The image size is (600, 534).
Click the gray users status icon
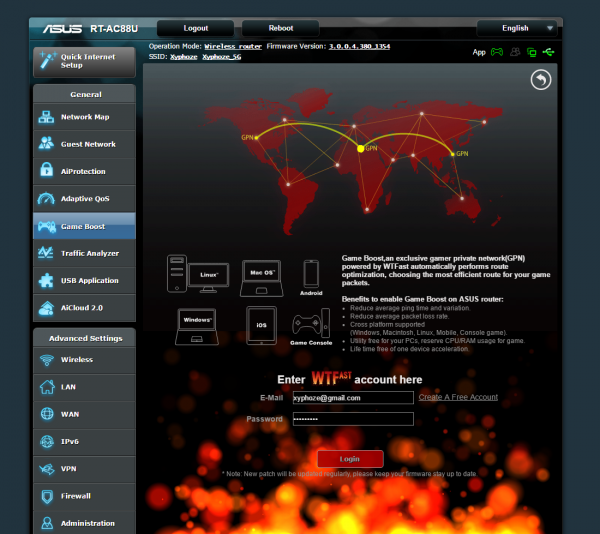click(x=515, y=52)
